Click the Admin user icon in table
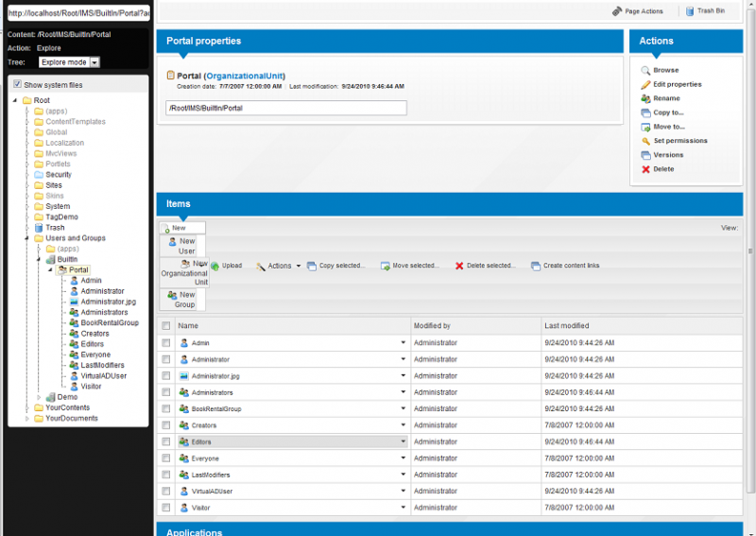 (x=183, y=343)
